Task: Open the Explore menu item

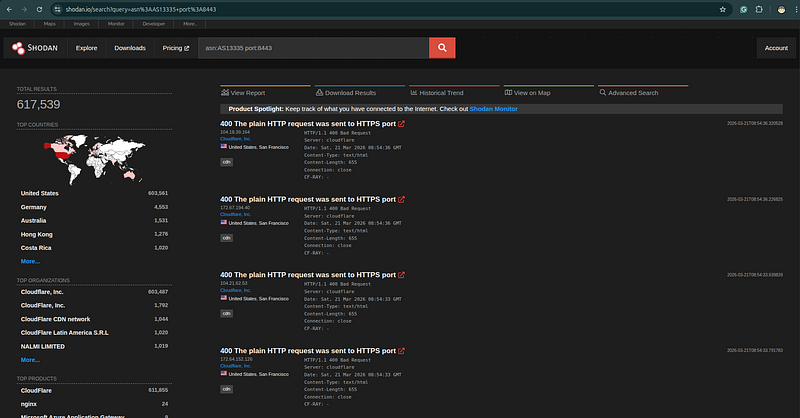Action: point(86,48)
